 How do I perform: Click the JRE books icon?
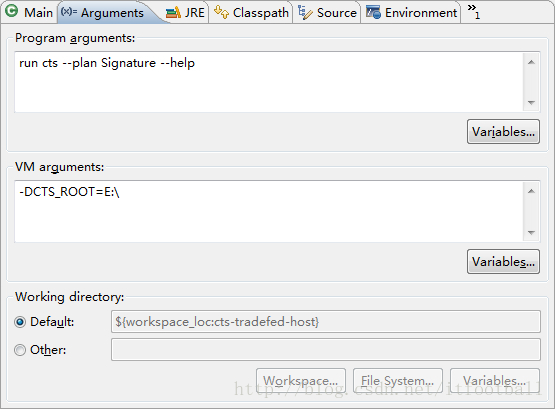click(x=173, y=13)
